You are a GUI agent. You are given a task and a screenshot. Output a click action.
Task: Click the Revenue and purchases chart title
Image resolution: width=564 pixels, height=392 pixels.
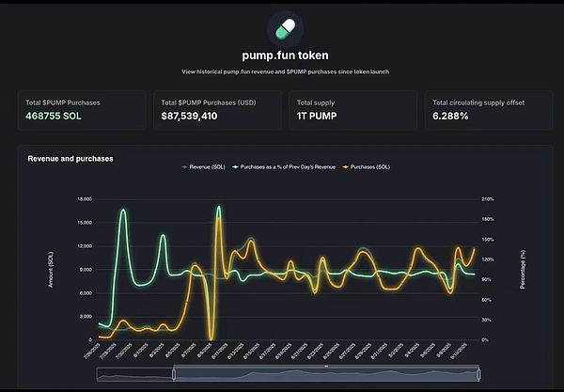pyautogui.click(x=70, y=159)
